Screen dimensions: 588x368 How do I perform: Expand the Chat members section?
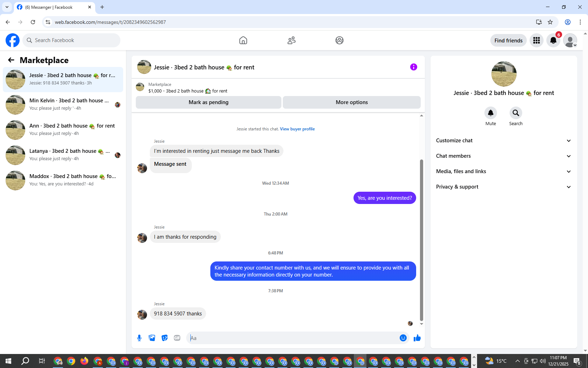504,156
